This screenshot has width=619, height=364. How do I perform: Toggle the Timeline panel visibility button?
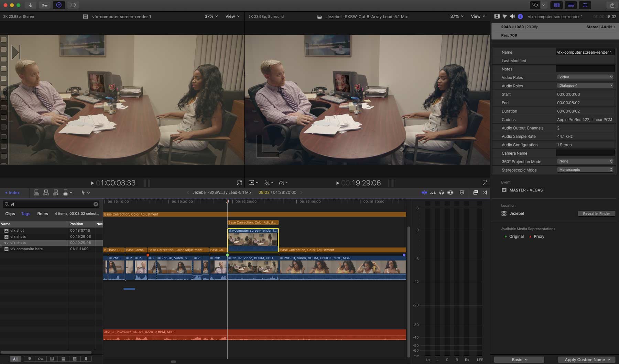pos(571,5)
